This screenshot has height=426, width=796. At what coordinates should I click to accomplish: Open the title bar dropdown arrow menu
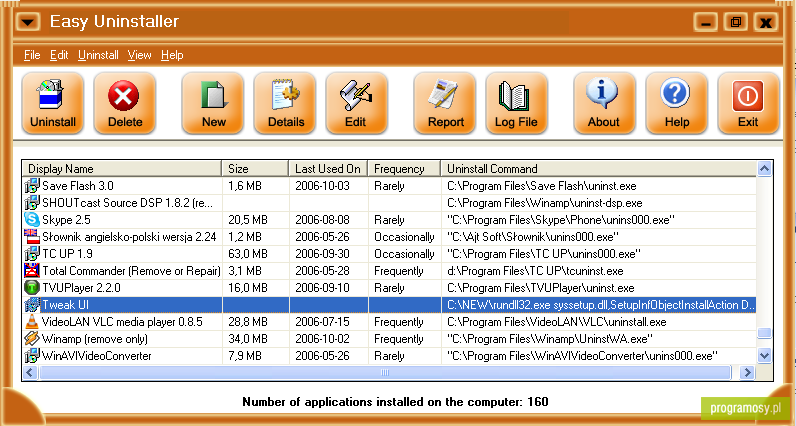[x=27, y=22]
